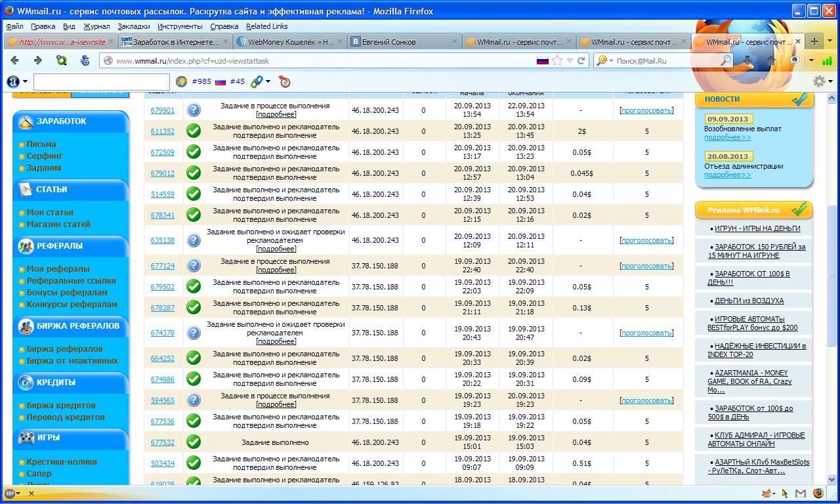Click the Alexa 'a' toolbar logo
Screen dimensions: 840x504
13,82
